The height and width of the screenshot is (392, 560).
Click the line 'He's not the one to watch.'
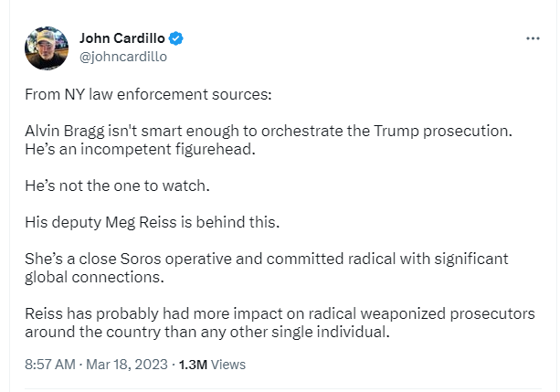[117, 185]
